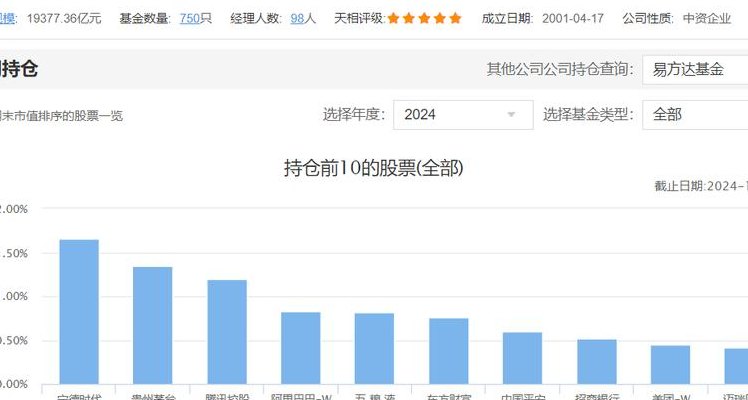748x400 pixels.
Task: Click the bar above 阿里巴巴-W
Action: [x=301, y=348]
